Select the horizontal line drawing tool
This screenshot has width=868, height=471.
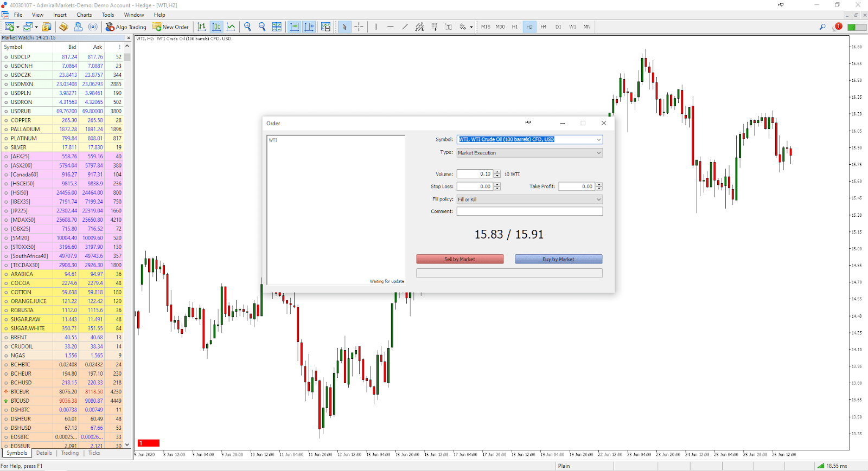pos(390,27)
